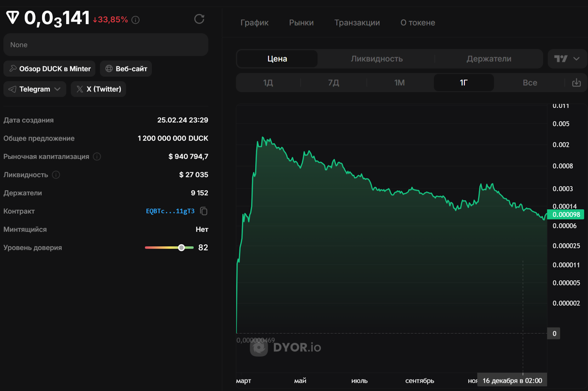Viewport: 588px width, 391px height.
Task: Click the 16 декабря в 02:00 date marker
Action: pyautogui.click(x=512, y=381)
